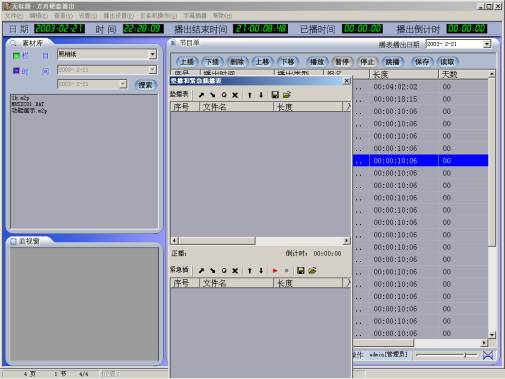Click the 保存 save button
Viewport: 505px width, 379px height.
tap(422, 62)
